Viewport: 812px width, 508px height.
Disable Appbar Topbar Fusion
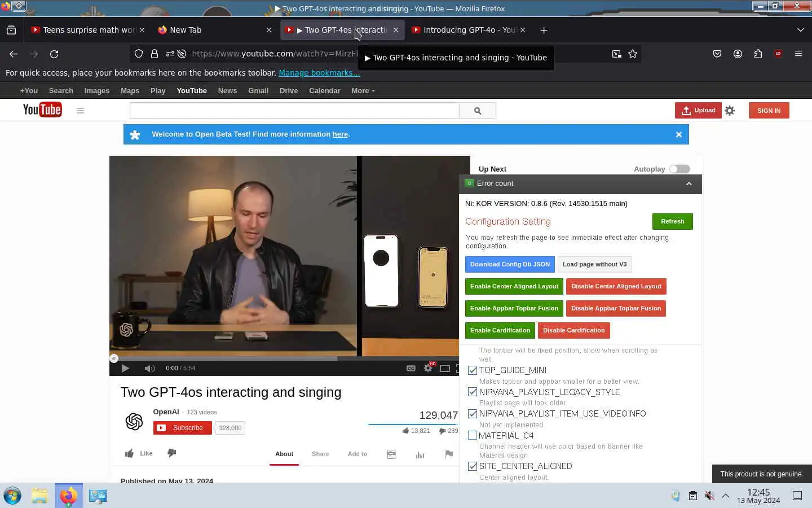point(616,308)
